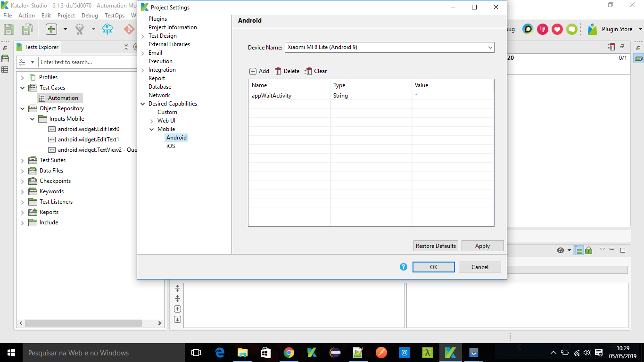
Task: Click the Tests Explorer horizontal scrollbar
Action: click(83, 323)
